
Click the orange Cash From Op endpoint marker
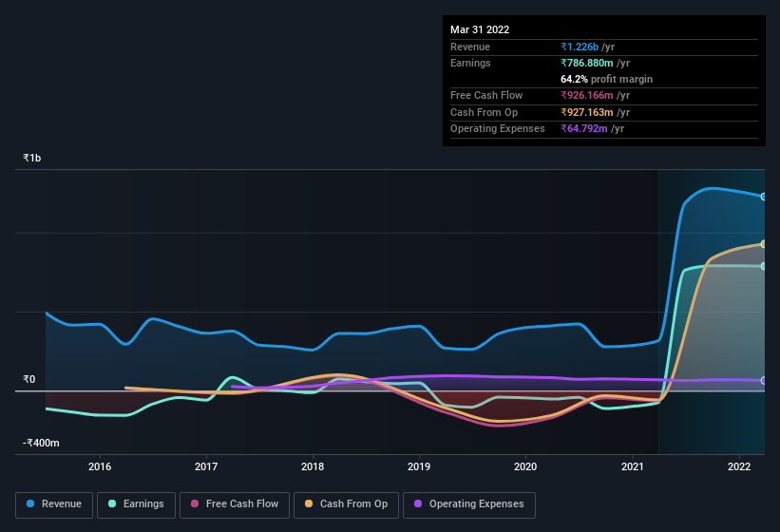(x=763, y=244)
